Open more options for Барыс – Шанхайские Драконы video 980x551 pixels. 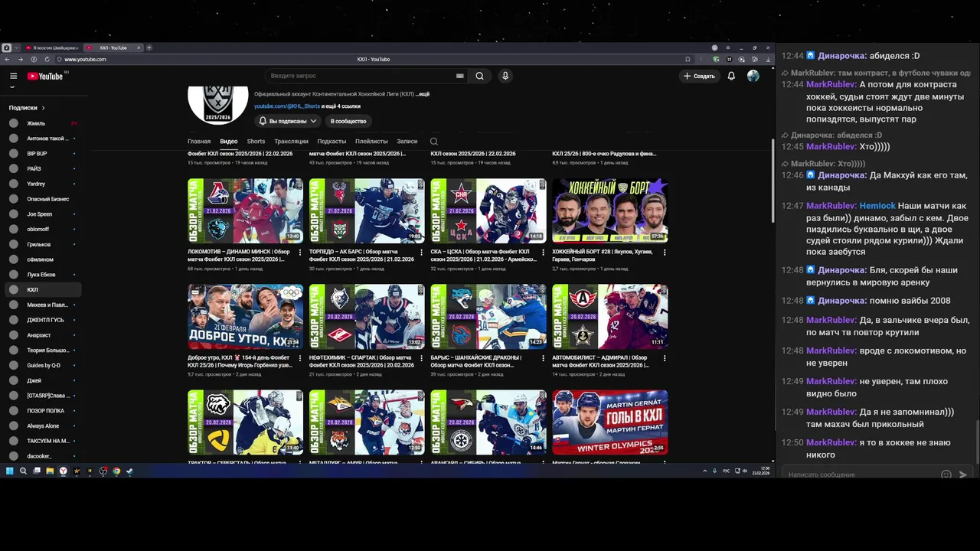click(x=544, y=357)
